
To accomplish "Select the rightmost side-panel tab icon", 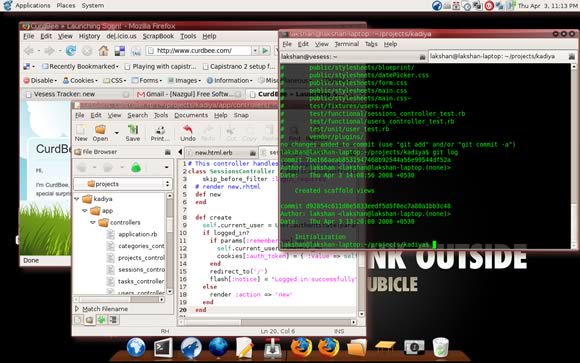I will click(x=113, y=320).
